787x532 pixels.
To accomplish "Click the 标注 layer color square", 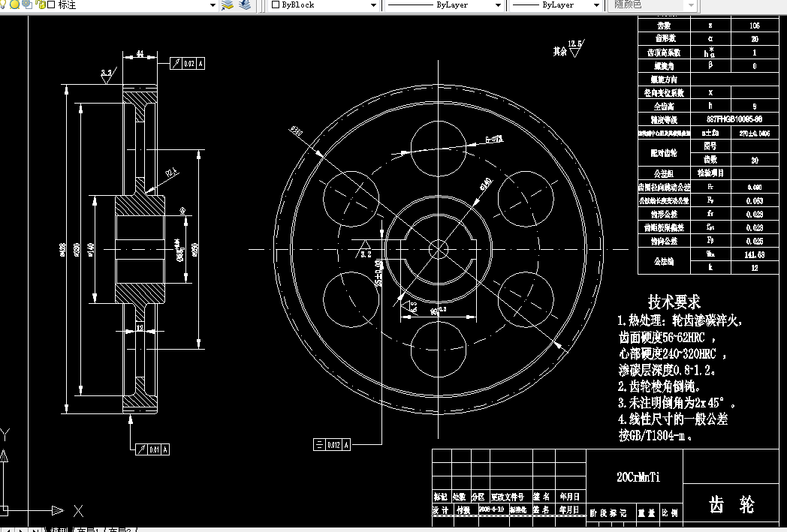I will (51, 5).
